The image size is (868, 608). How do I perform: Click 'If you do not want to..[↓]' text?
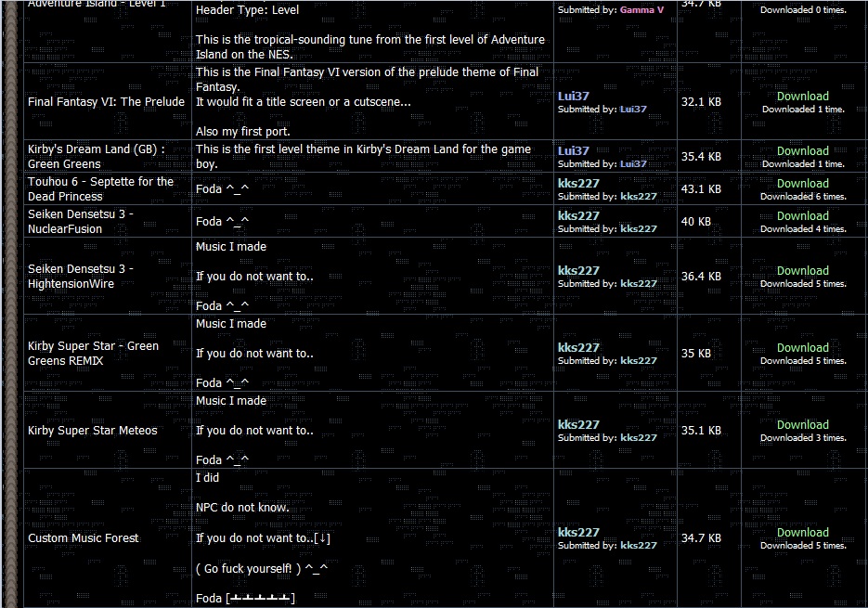click(x=263, y=538)
